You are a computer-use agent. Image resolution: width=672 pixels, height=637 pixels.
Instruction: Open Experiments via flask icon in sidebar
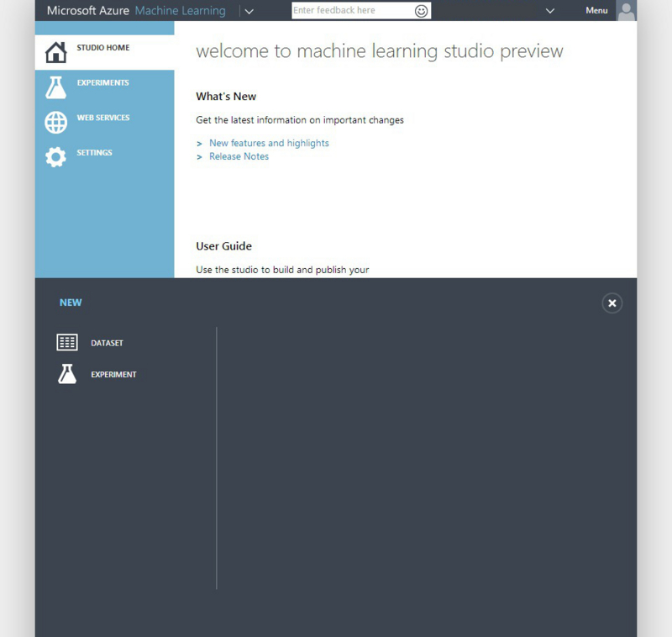pyautogui.click(x=55, y=87)
